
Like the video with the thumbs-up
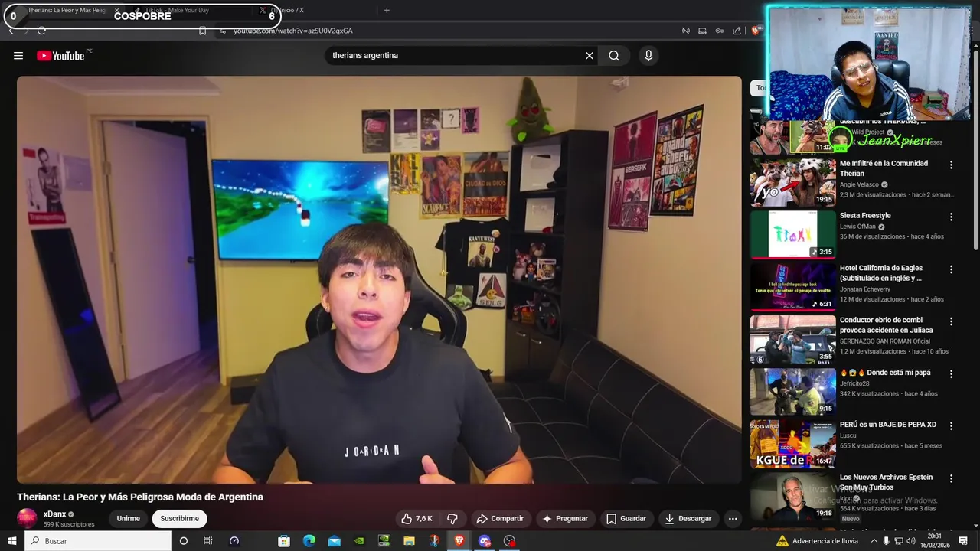pyautogui.click(x=417, y=518)
